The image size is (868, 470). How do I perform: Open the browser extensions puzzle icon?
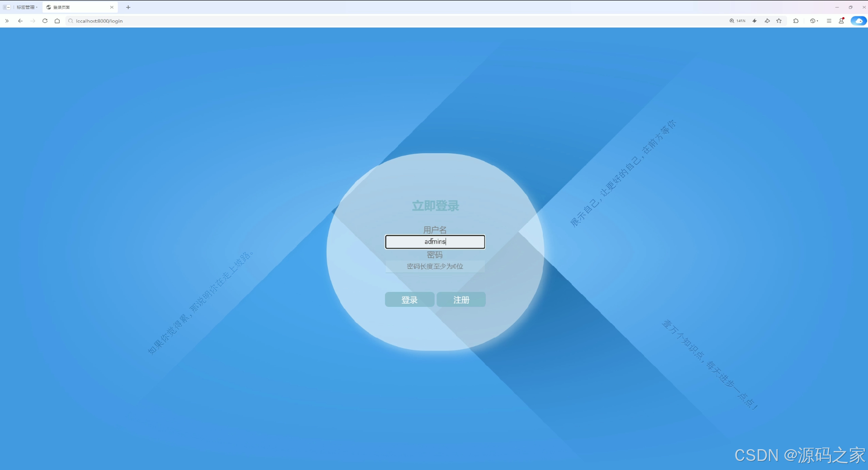[x=796, y=21]
